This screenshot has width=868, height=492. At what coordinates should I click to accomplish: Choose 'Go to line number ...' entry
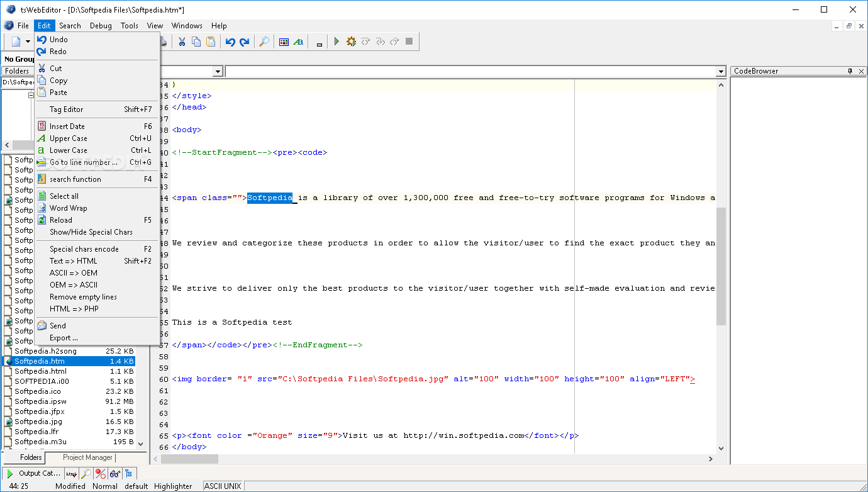click(97, 162)
